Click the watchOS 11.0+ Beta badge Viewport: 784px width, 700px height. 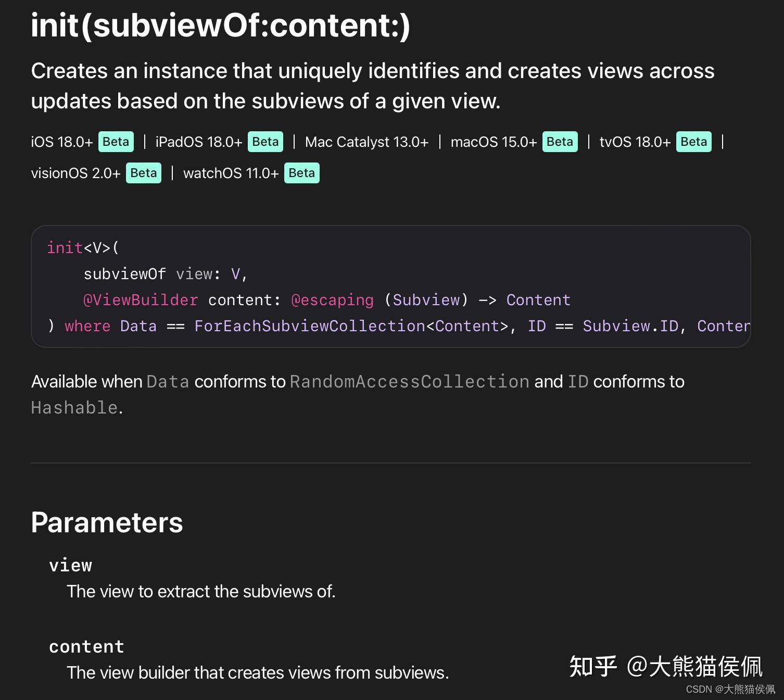tap(301, 172)
